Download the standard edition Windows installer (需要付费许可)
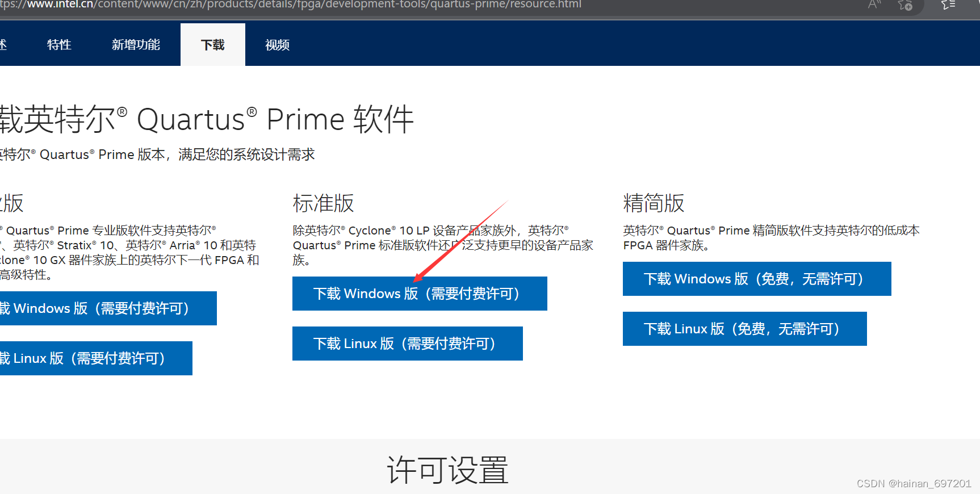The width and height of the screenshot is (980, 494). click(x=420, y=294)
